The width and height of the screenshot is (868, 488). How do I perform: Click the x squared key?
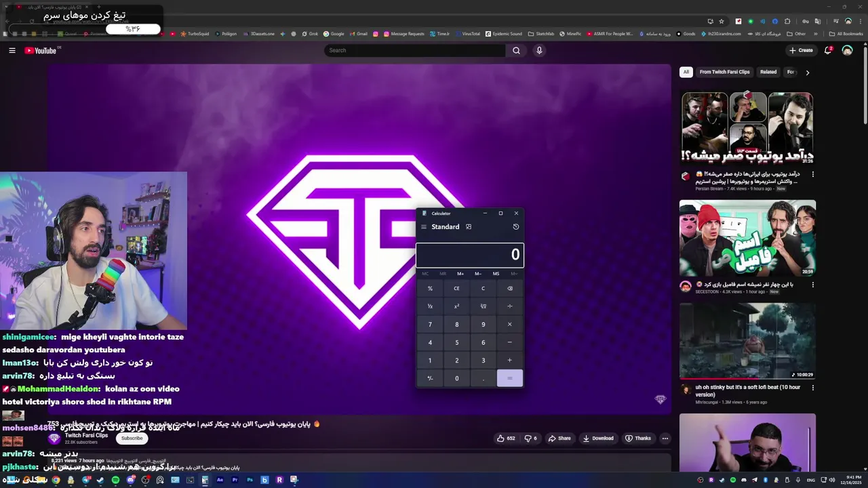(456, 306)
